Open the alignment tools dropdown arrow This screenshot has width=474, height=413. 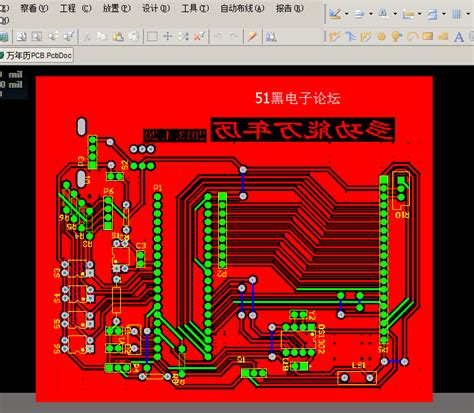click(x=371, y=14)
